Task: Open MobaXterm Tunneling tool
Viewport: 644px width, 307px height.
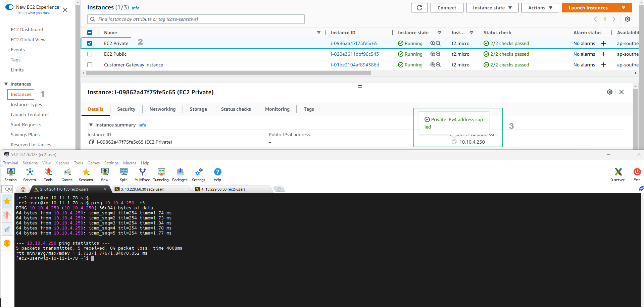Action: [161, 174]
